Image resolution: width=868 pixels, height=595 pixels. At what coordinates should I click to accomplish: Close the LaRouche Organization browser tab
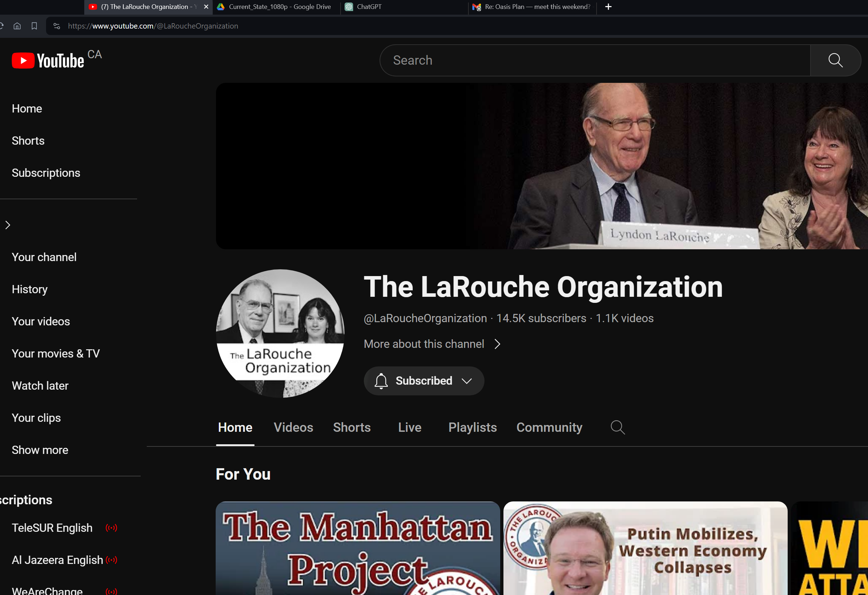coord(206,7)
